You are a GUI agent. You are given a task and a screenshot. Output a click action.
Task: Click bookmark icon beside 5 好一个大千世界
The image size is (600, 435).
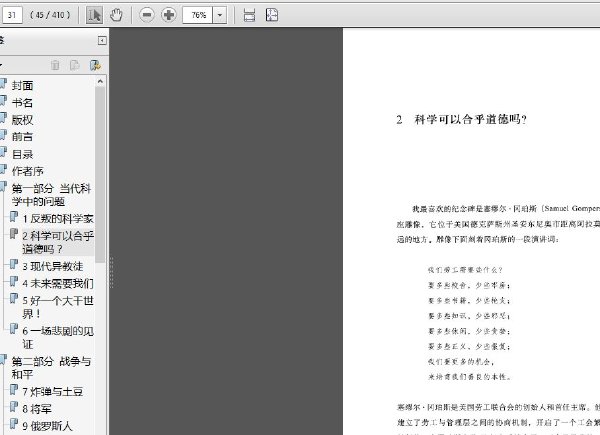[14, 298]
